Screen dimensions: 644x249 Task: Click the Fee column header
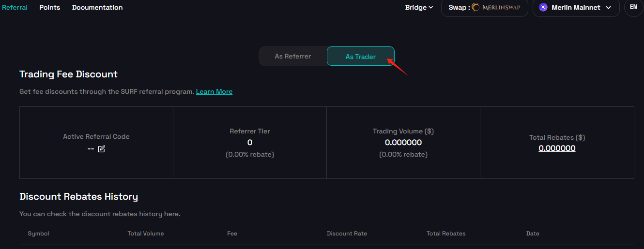tap(232, 234)
